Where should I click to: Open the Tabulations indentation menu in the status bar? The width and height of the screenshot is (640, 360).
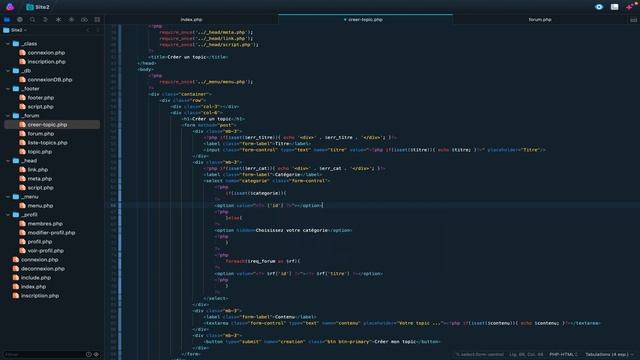click(609, 354)
